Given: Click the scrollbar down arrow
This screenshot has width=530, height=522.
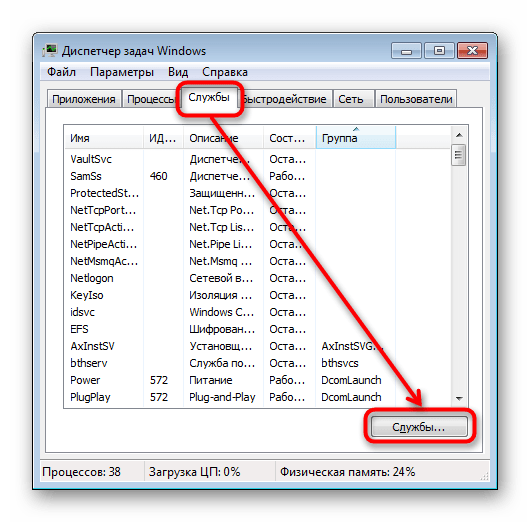Looking at the screenshot, I should click(x=459, y=399).
